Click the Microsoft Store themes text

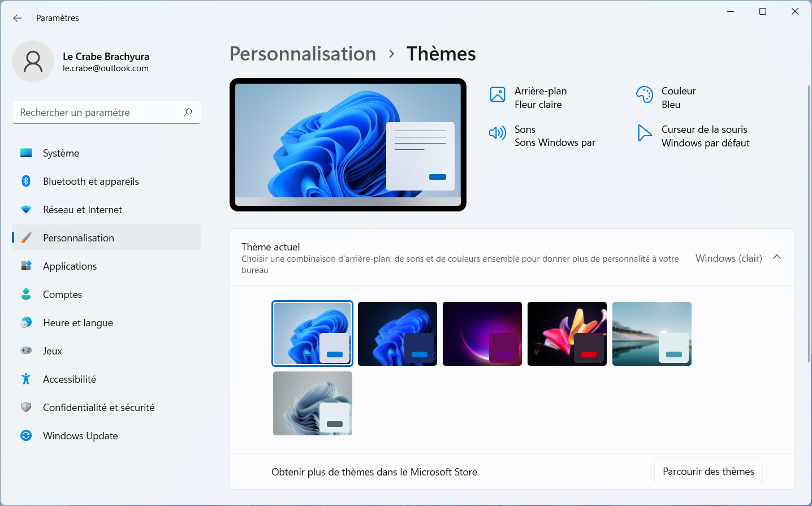point(374,472)
